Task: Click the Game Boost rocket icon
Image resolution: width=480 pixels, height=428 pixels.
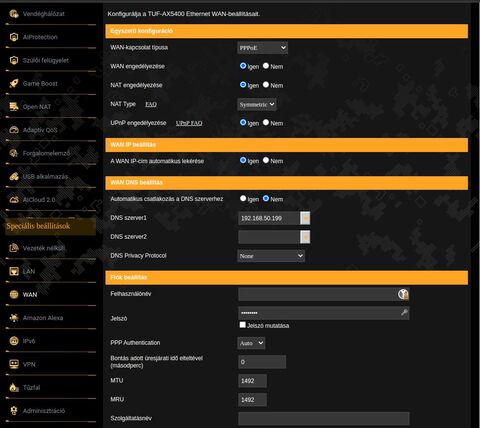Action: 14,83
